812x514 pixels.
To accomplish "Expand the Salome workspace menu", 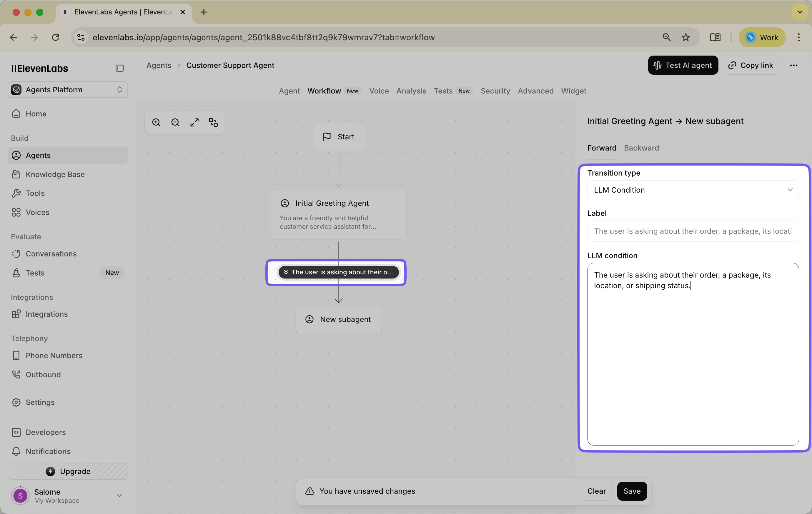I will (119, 495).
